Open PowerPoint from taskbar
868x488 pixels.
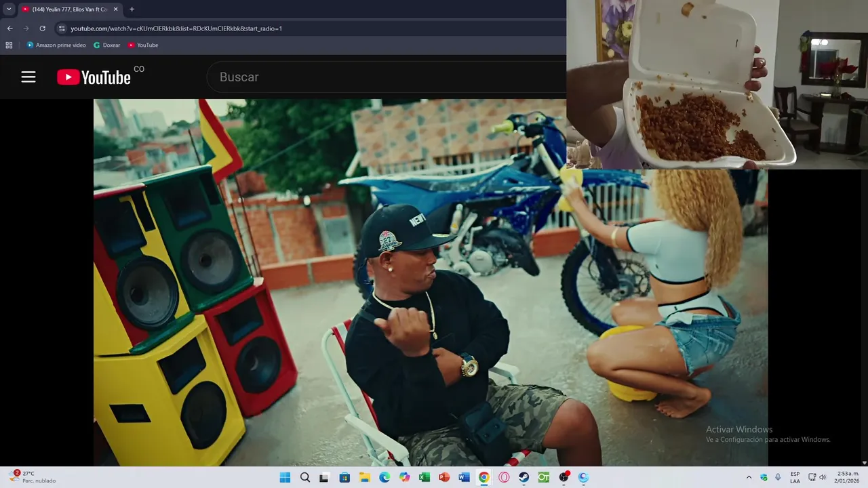click(x=444, y=477)
